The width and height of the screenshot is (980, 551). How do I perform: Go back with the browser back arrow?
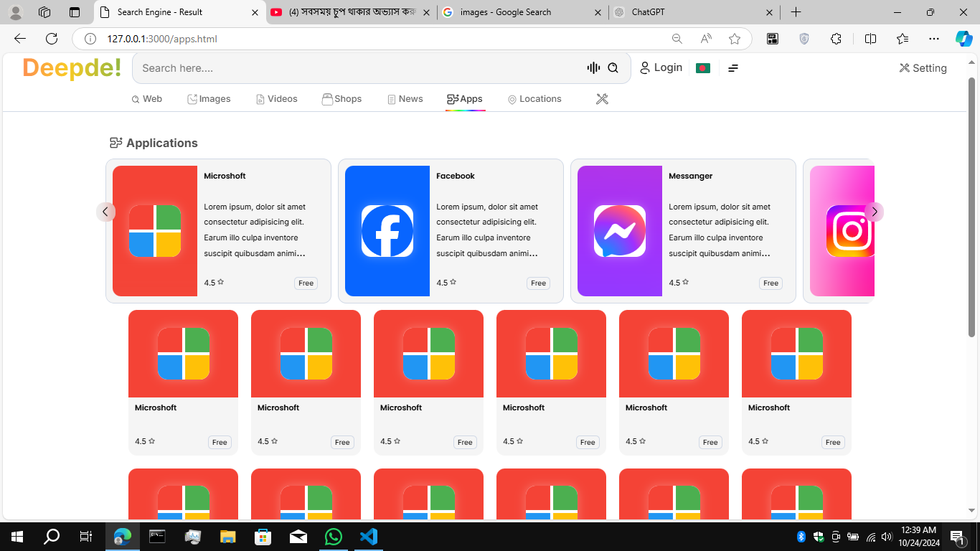pyautogui.click(x=20, y=39)
